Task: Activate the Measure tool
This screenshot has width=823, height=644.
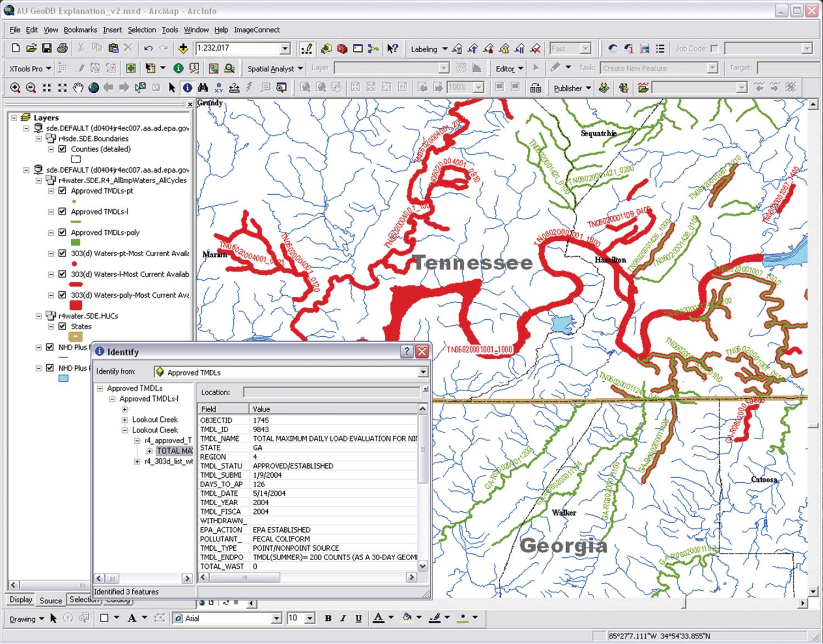Action: 234,87
